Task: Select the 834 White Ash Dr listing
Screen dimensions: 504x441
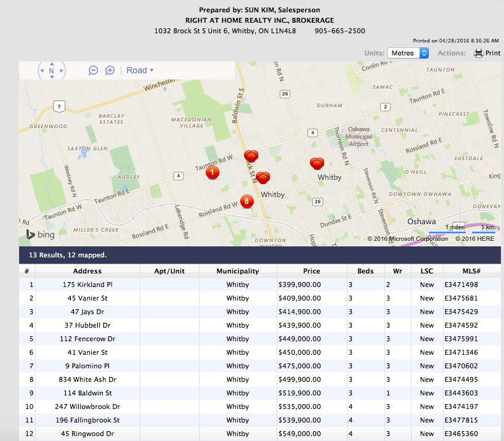Action: pos(87,379)
